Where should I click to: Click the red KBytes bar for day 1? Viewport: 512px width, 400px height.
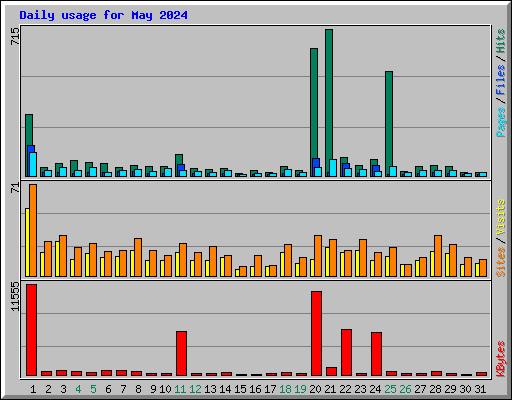[x=31, y=330]
